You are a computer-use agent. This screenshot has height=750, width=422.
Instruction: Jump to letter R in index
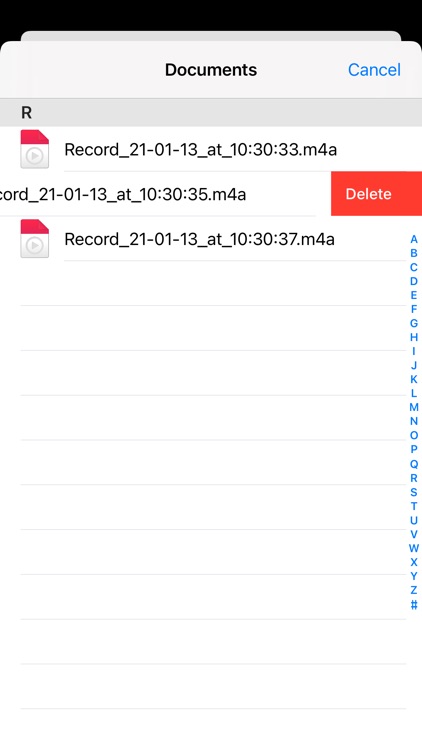[x=414, y=478]
